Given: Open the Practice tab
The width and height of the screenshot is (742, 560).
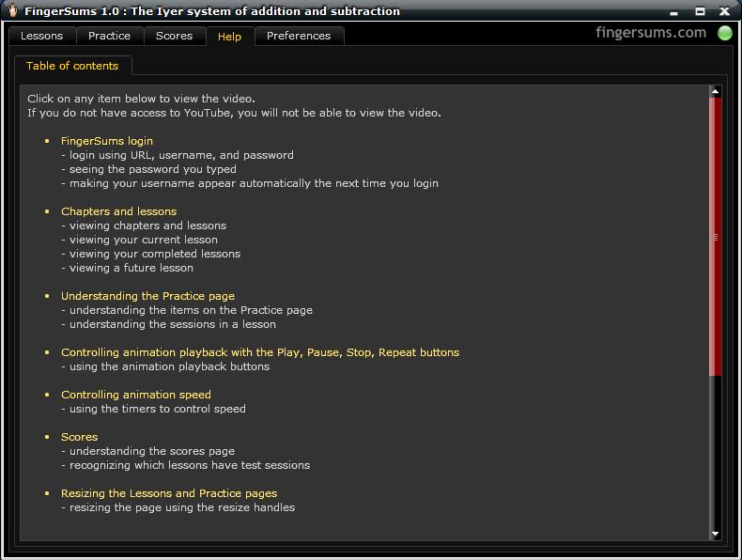Looking at the screenshot, I should tap(109, 36).
